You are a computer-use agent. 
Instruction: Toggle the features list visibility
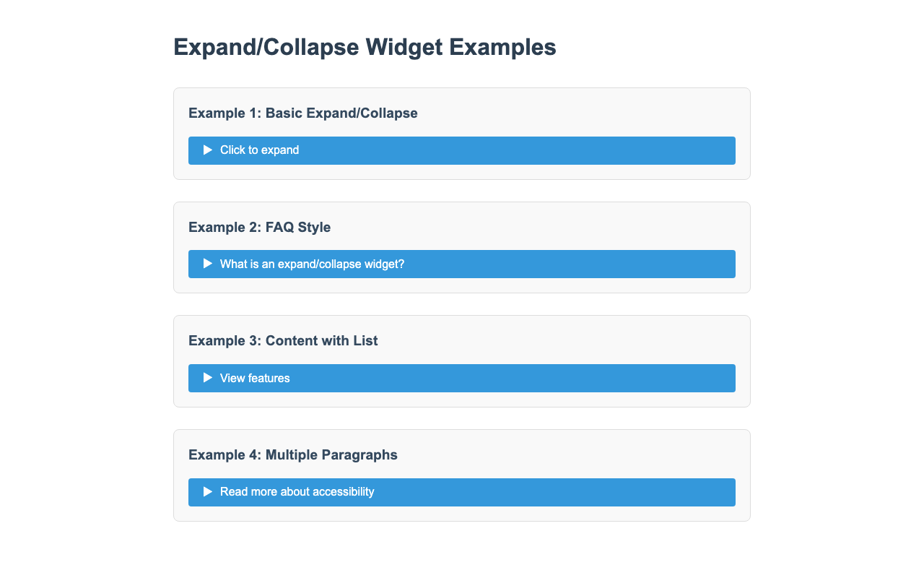pos(462,378)
